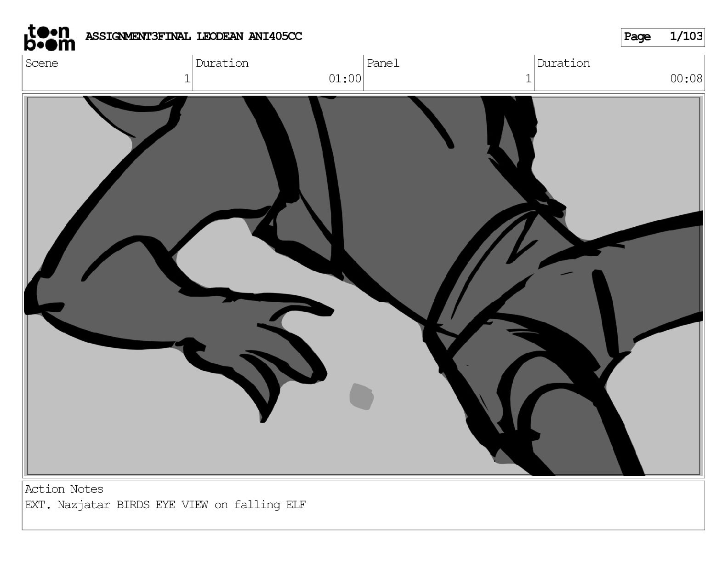Click the Toon Boom logo

49,38
